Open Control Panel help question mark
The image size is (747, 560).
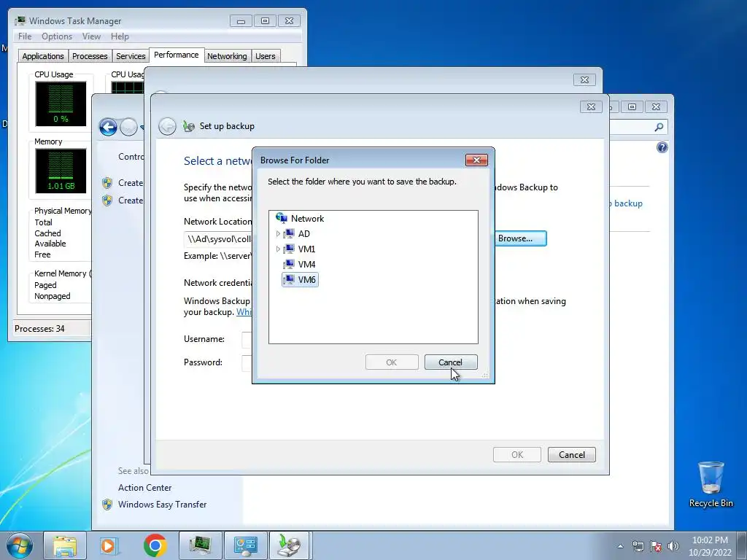click(662, 147)
